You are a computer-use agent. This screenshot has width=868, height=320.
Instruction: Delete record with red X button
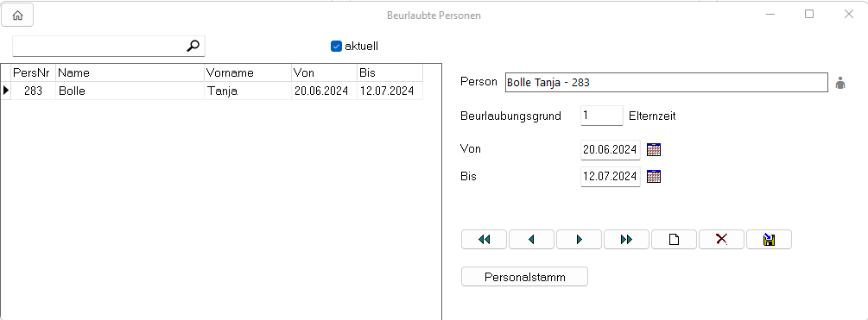[x=722, y=239]
